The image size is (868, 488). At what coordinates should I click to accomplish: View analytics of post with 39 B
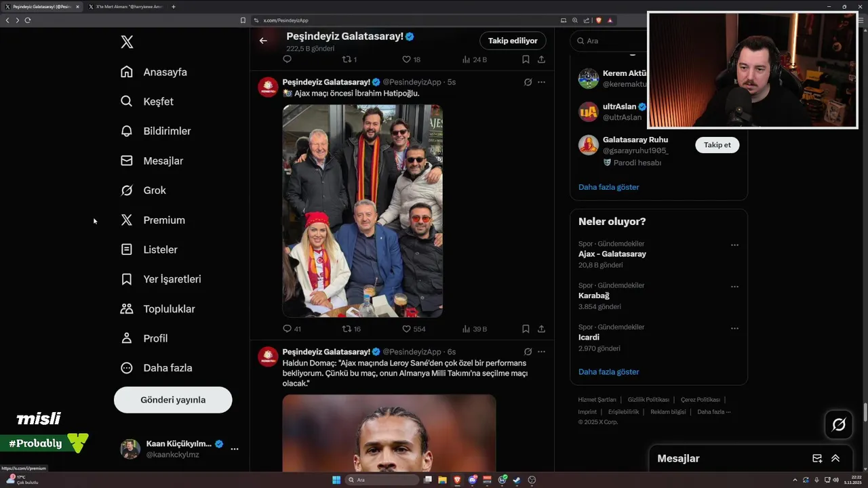(474, 329)
